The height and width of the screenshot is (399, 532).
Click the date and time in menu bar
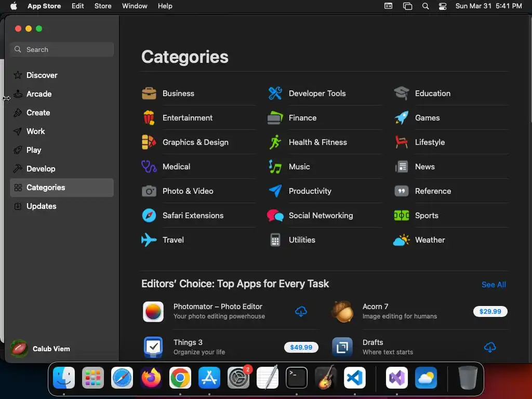(488, 6)
